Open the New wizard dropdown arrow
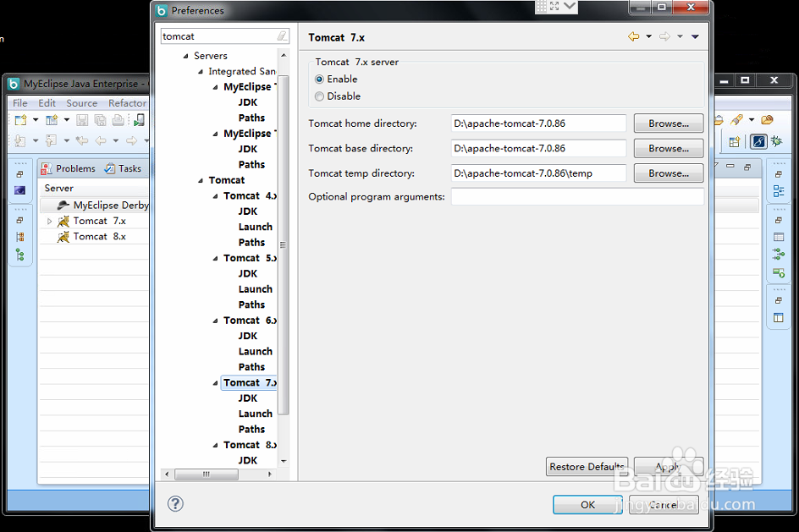799x532 pixels. click(x=36, y=120)
